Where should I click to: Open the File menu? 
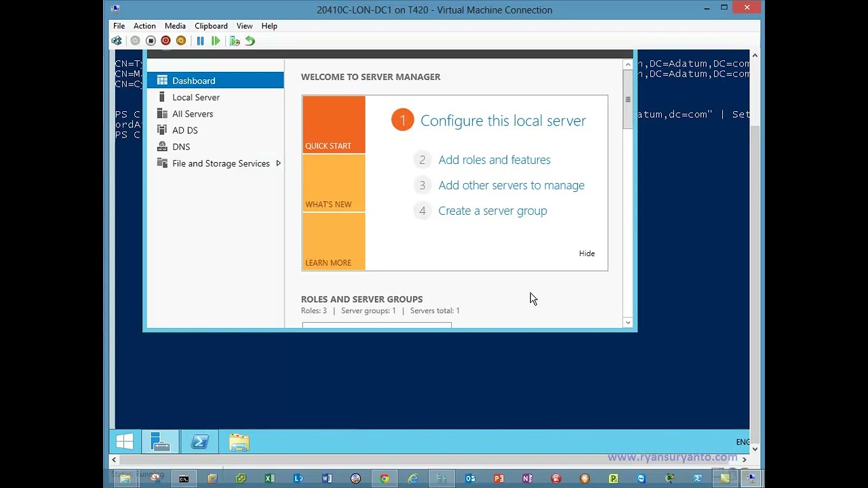pos(119,26)
